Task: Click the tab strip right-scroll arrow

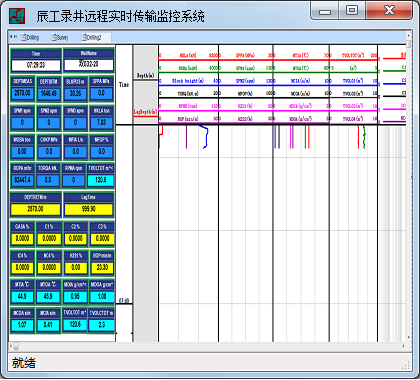Action: [x=15, y=36]
